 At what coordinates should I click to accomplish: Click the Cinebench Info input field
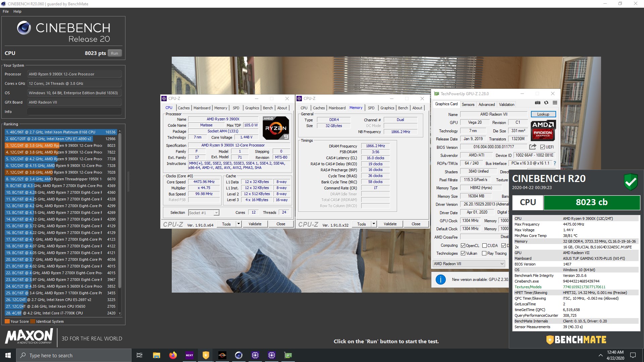coord(74,112)
